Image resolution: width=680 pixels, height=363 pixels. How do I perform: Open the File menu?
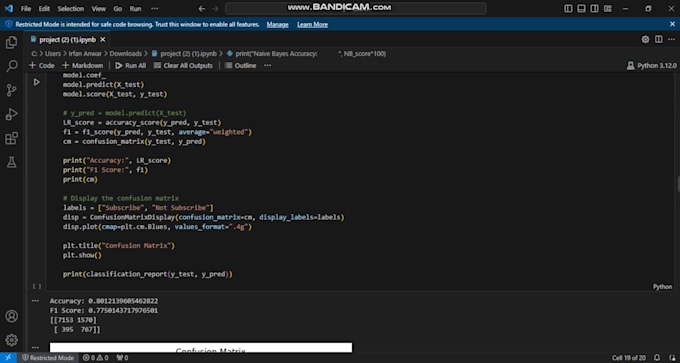coord(26,9)
